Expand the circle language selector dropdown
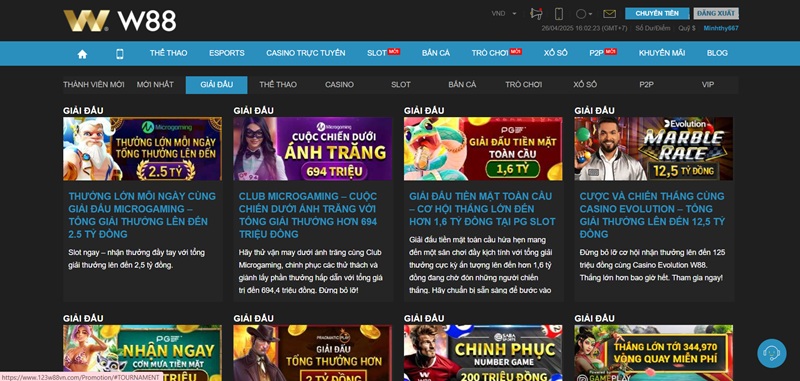This screenshot has height=381, width=800. (584, 14)
